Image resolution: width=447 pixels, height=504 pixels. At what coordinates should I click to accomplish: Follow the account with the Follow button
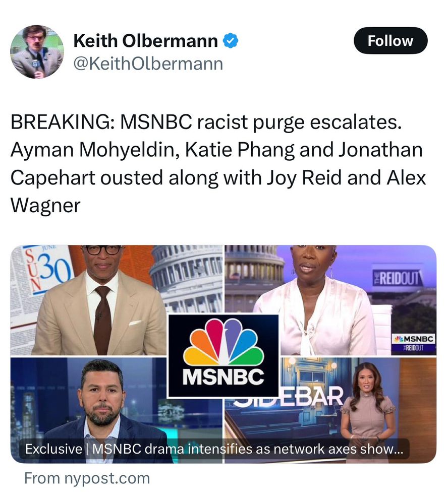click(390, 40)
